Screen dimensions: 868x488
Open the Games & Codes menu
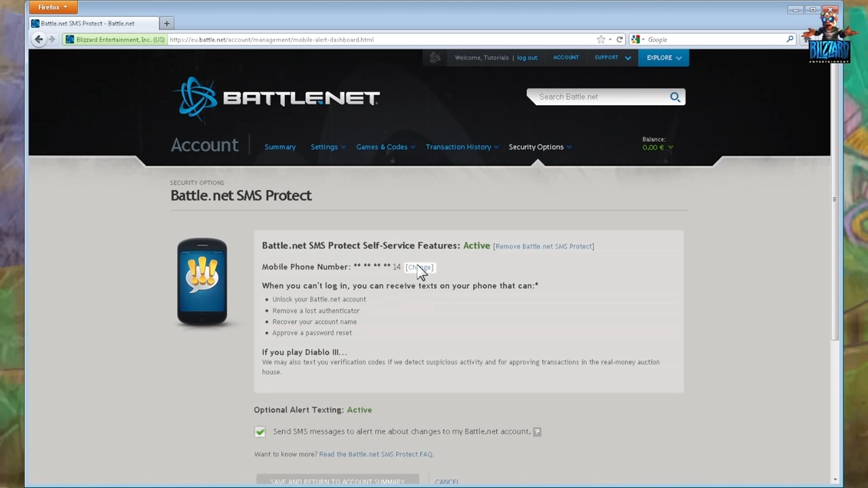point(385,147)
